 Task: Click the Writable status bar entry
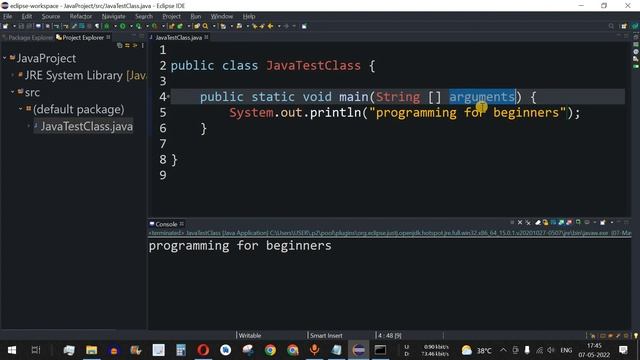coord(250,336)
